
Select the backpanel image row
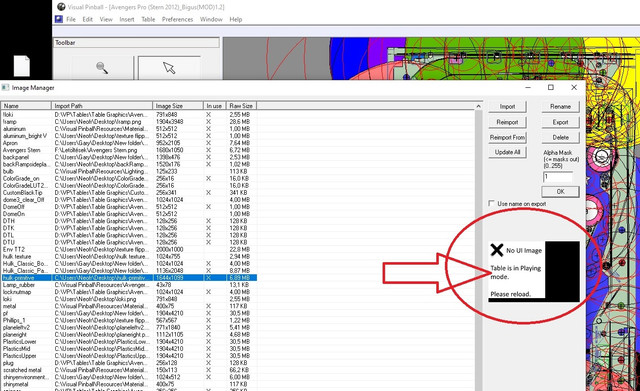pos(129,157)
